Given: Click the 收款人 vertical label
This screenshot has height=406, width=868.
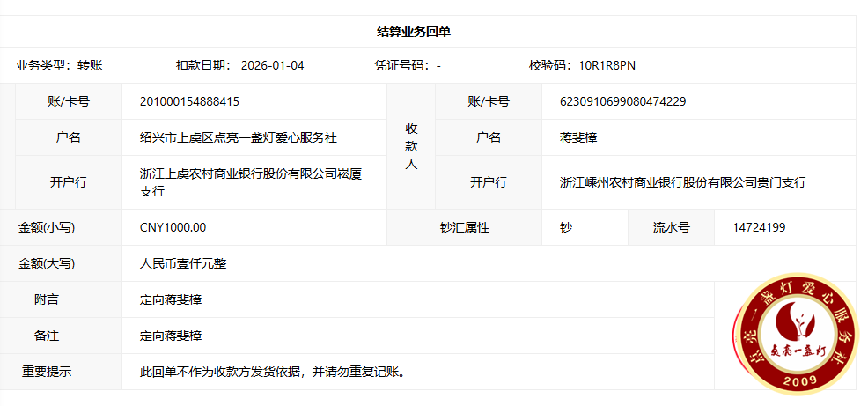Looking at the screenshot, I should pyautogui.click(x=411, y=146).
